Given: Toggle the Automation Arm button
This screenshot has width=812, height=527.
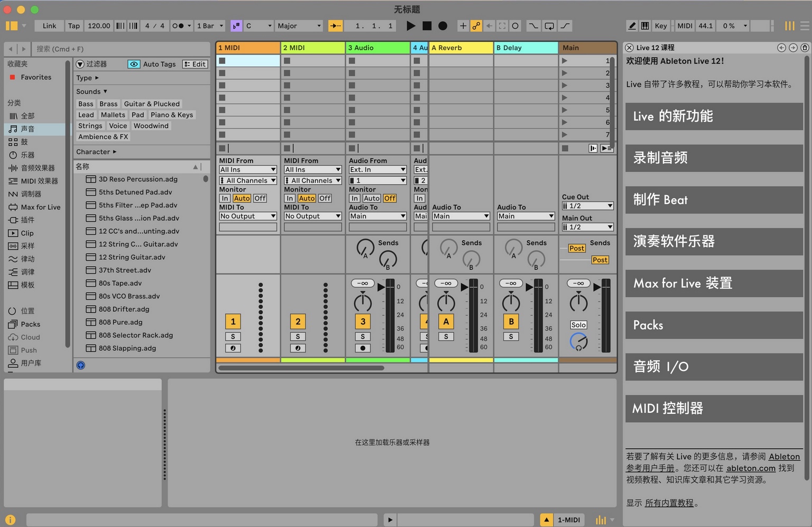Looking at the screenshot, I should [x=476, y=25].
